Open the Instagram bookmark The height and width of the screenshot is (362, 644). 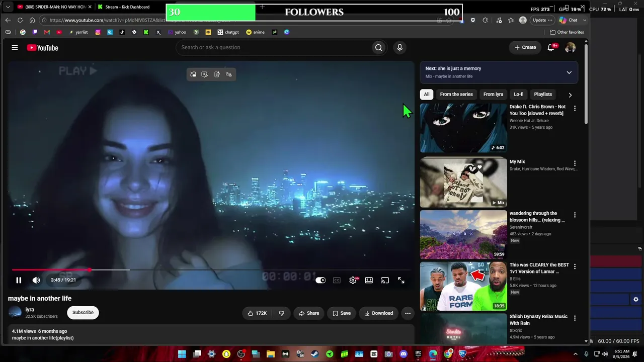click(x=98, y=32)
